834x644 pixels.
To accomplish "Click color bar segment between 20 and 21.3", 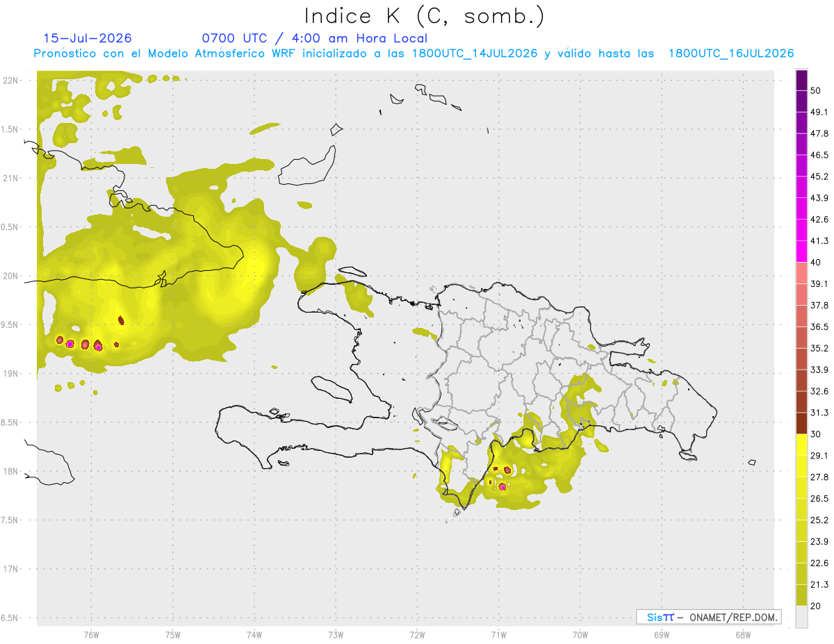I will pyautogui.click(x=801, y=595).
